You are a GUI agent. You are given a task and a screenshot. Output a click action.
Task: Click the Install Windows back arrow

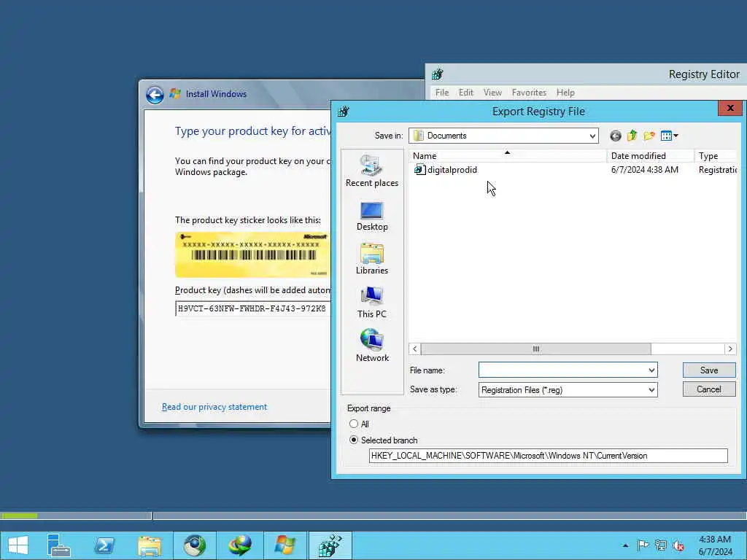click(155, 95)
